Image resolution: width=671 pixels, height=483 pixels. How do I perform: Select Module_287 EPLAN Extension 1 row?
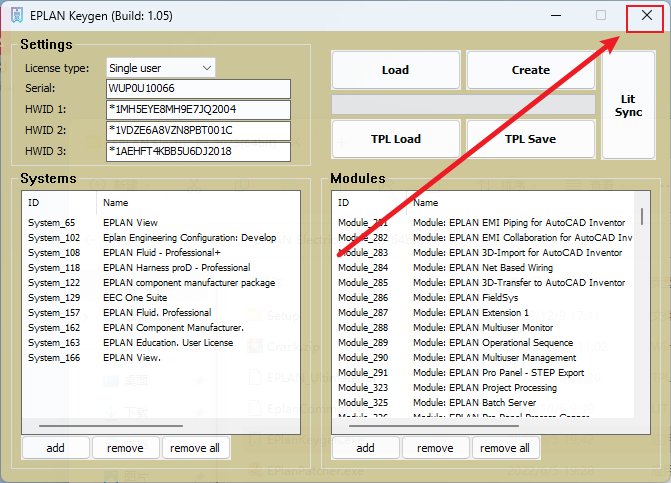pos(484,312)
